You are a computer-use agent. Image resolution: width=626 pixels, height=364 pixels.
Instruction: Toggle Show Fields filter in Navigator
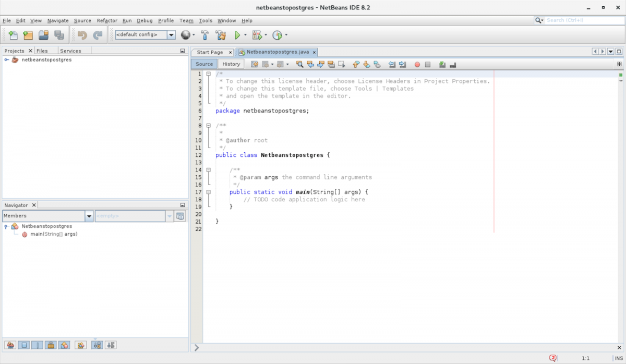tap(23, 345)
